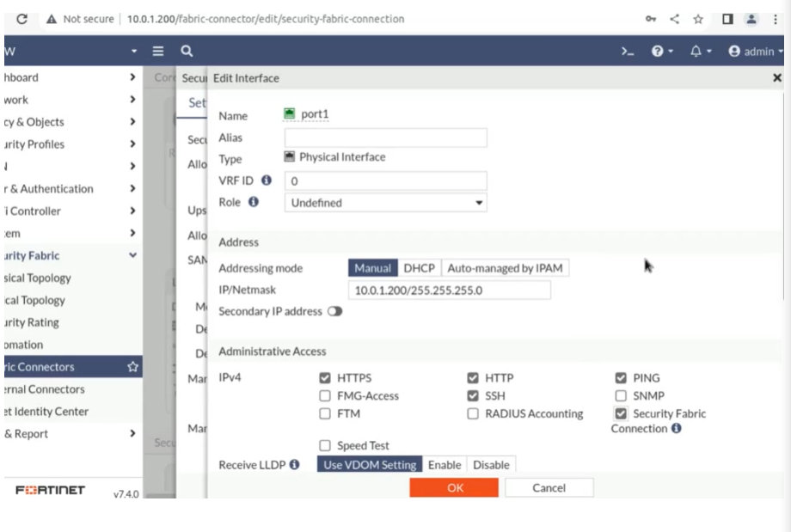Click the VRF ID input field
The width and height of the screenshot is (791, 532).
coord(386,181)
